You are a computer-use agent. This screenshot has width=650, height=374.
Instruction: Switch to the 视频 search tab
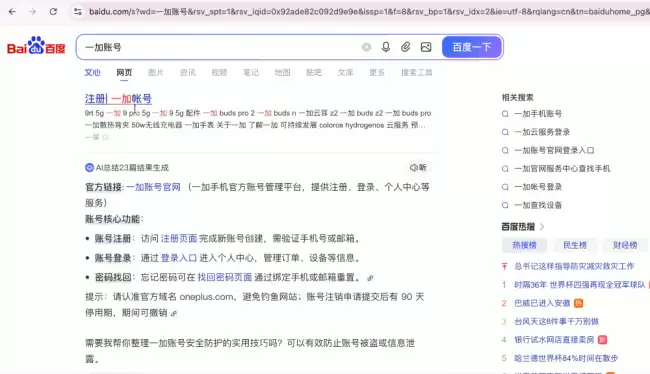click(219, 73)
